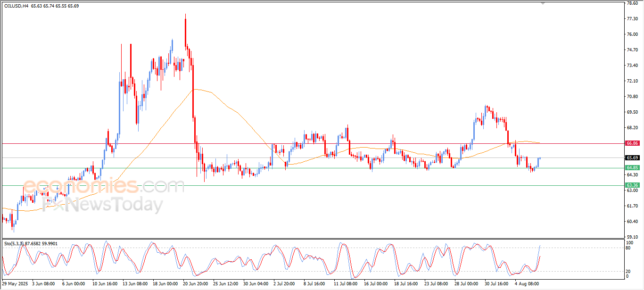Click the 10 Jun 16:00 time label
The width and height of the screenshot is (644, 290).
tap(105, 284)
